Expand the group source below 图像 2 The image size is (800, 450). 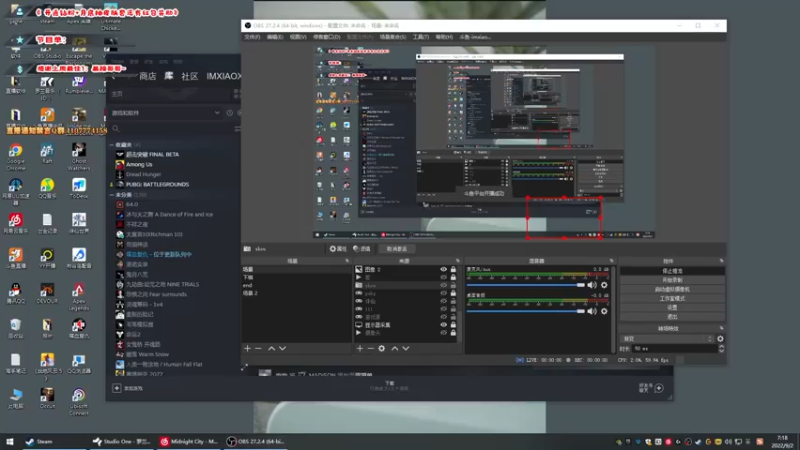click(x=359, y=278)
